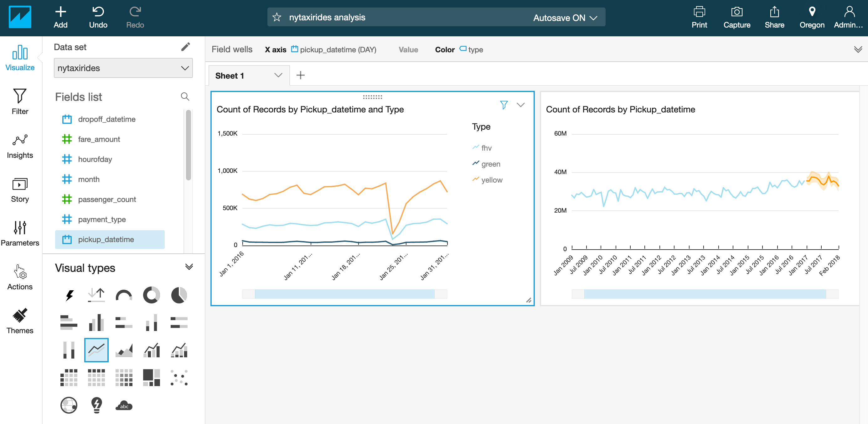Switch to the Visualize pane
The width and height of the screenshot is (868, 424).
pos(20,58)
